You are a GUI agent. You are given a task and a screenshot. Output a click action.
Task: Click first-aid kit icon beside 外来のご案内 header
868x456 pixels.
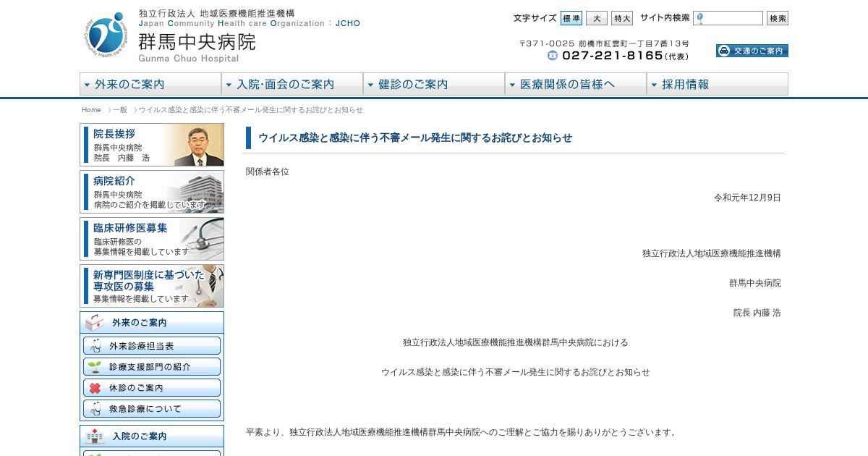(94, 323)
